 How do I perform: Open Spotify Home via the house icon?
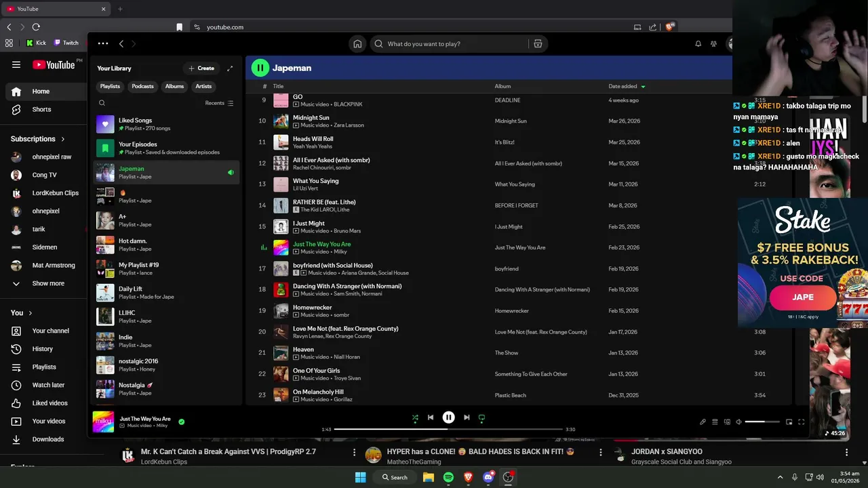click(357, 44)
